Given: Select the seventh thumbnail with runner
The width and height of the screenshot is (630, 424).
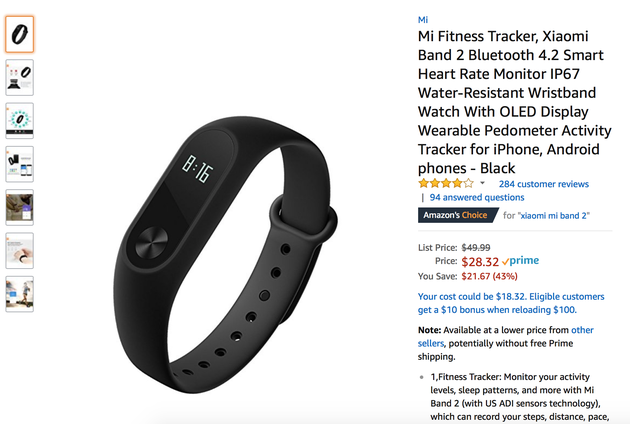Looking at the screenshot, I should point(19,294).
